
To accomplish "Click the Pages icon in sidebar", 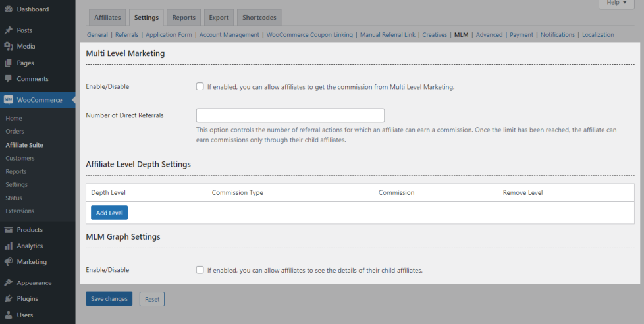I will click(9, 63).
